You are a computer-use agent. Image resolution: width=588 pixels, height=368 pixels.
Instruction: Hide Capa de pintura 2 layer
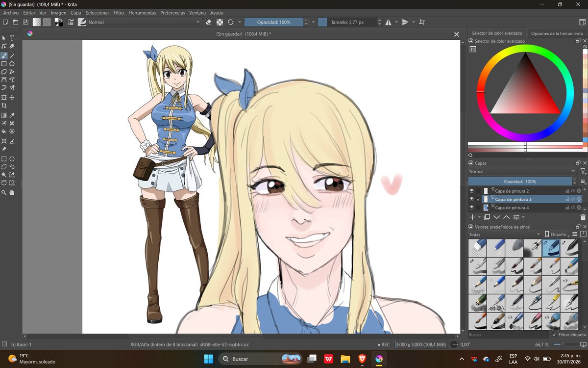coord(471,191)
